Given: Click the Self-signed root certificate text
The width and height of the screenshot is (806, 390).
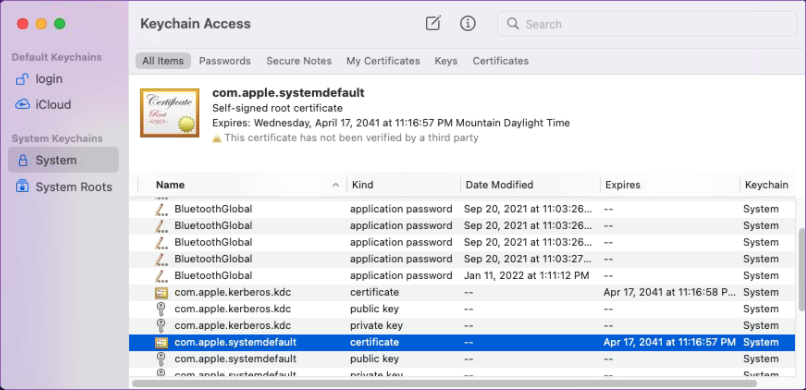Looking at the screenshot, I should click(277, 108).
